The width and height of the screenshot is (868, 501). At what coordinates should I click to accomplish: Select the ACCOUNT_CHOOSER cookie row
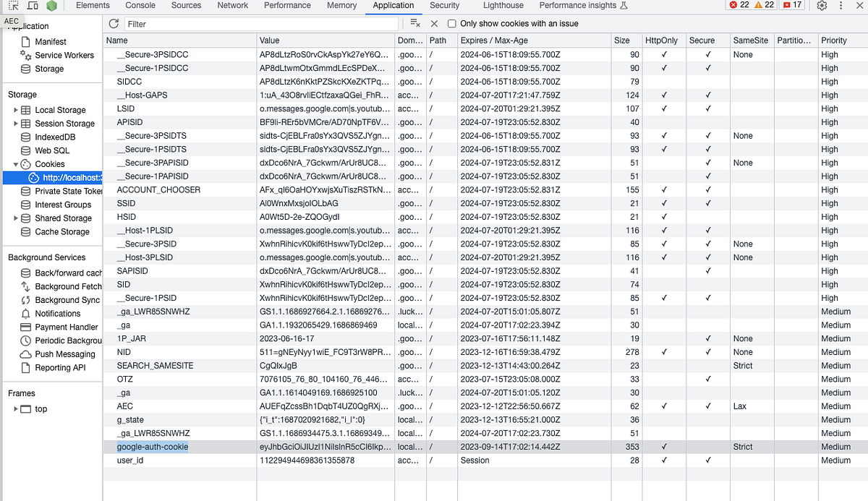(485, 189)
